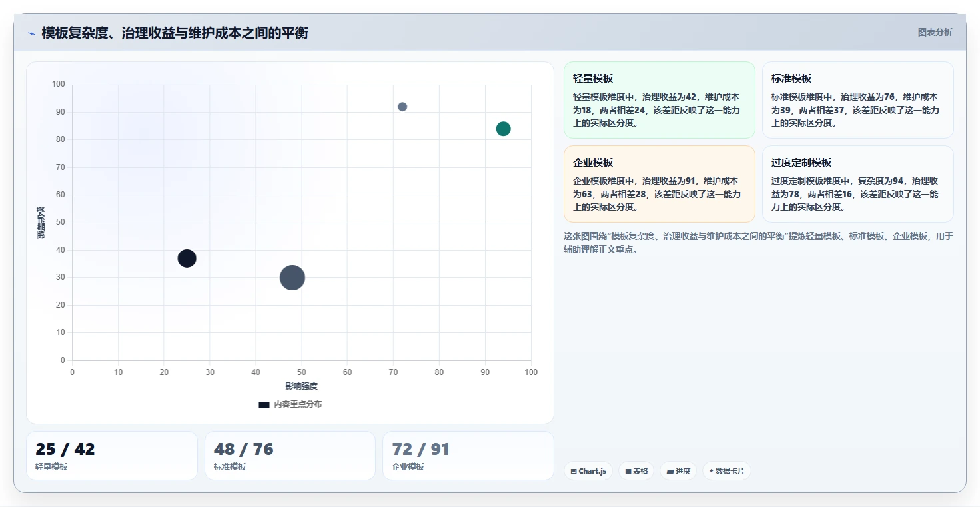Click the summary paragraph starting 这张图围绕

click(759, 243)
